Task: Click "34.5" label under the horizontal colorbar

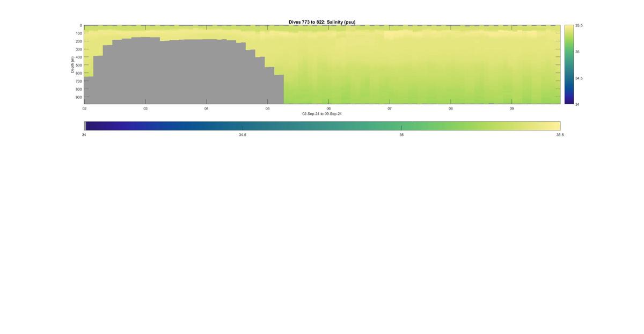Action: (243, 135)
